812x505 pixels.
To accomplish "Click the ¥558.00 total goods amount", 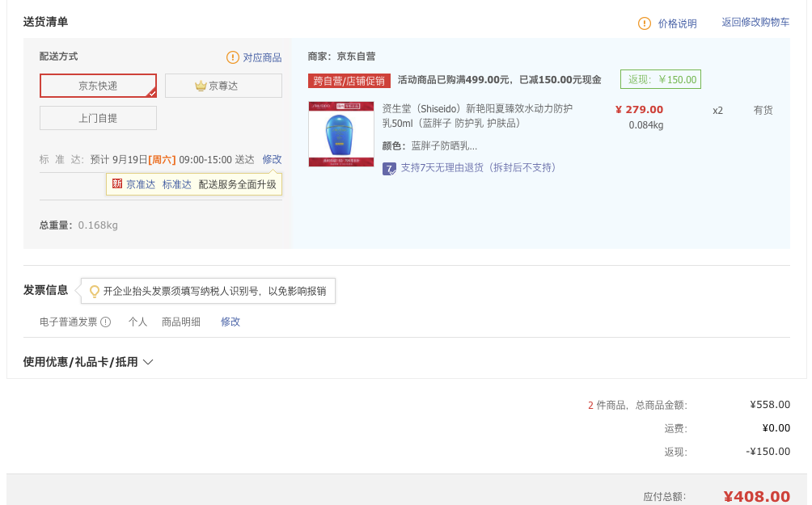I will 770,405.
